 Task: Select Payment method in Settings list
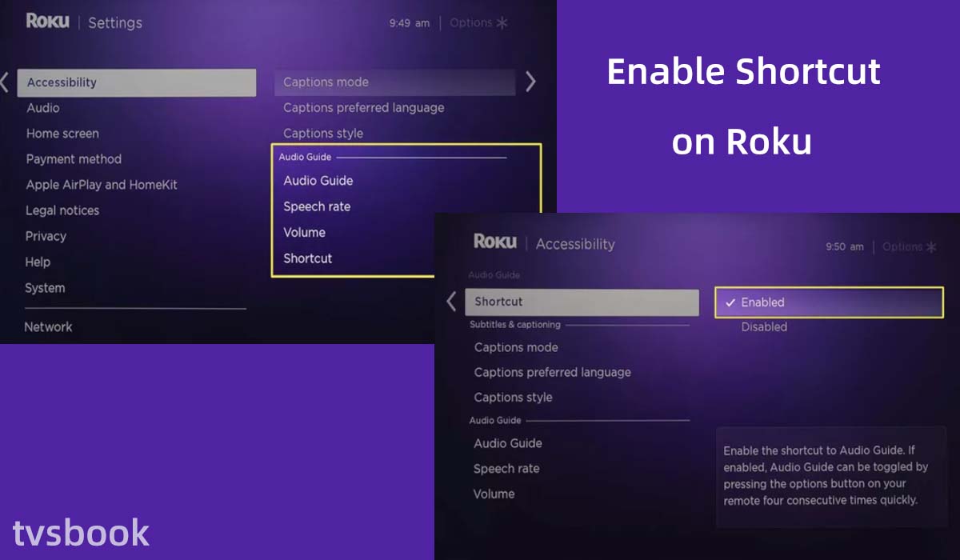74,159
